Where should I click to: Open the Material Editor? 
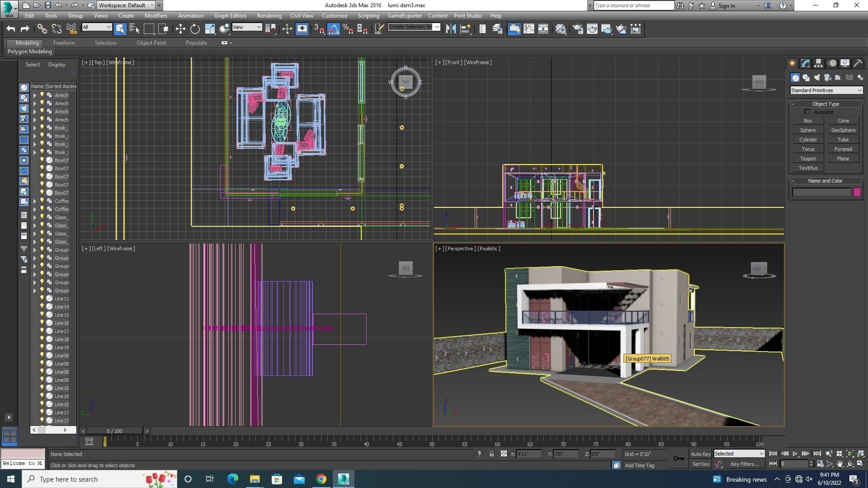point(561,29)
